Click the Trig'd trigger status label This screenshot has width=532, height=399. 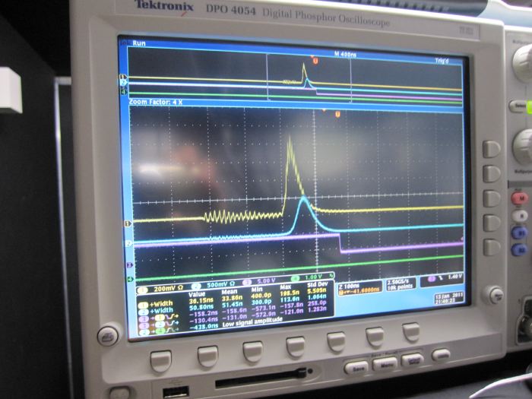tap(443, 61)
